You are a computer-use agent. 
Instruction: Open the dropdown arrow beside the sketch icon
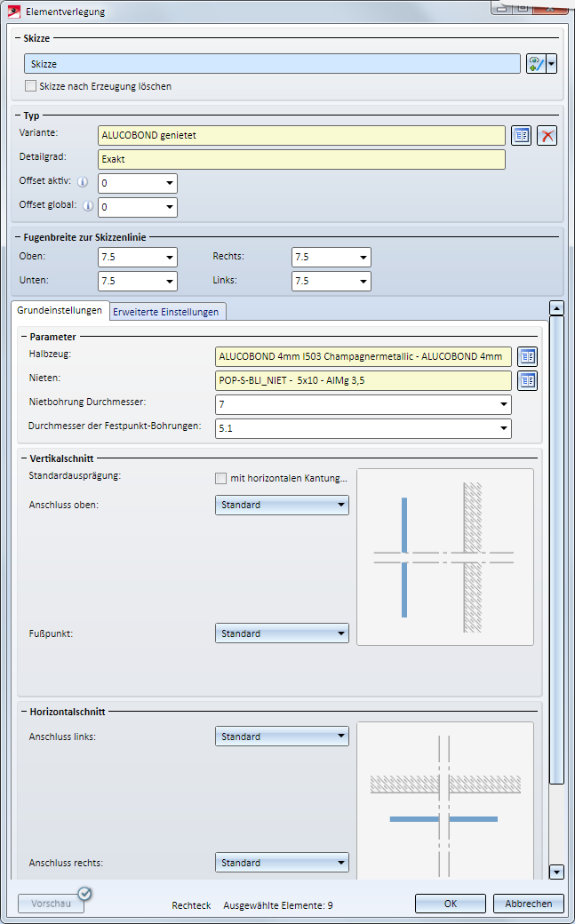[551, 64]
